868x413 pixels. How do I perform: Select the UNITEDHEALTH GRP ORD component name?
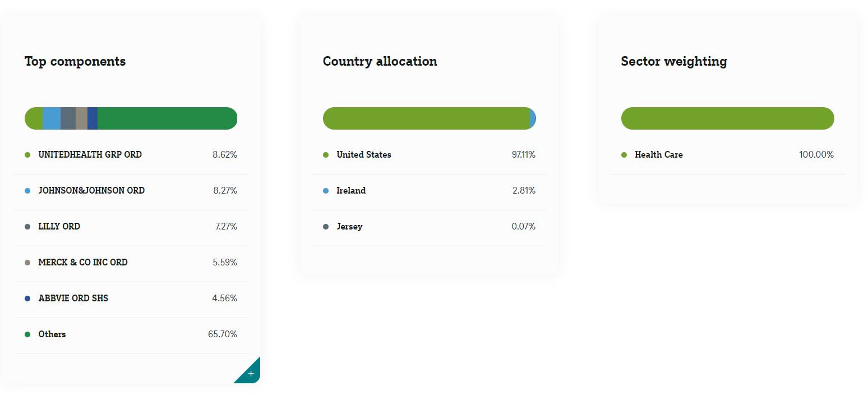(90, 155)
